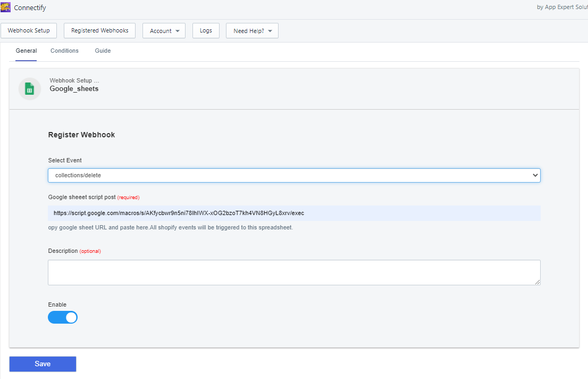Click the Connectify app name text
Viewport: 588px width, 379px height.
[30, 7]
